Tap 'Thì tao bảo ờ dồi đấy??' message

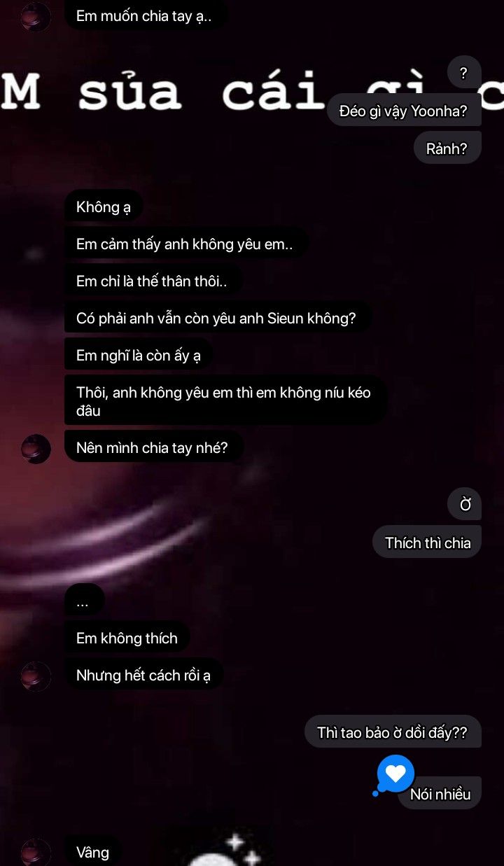(x=393, y=732)
